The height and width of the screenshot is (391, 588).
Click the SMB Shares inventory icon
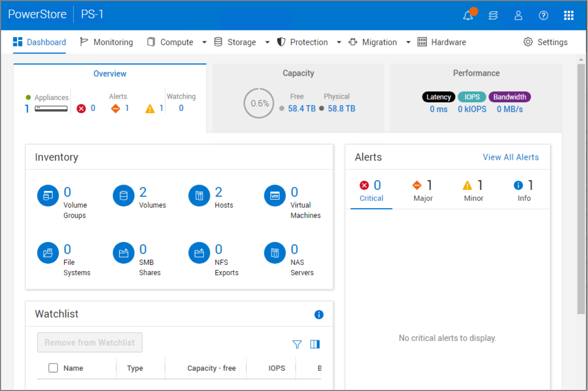pos(124,253)
